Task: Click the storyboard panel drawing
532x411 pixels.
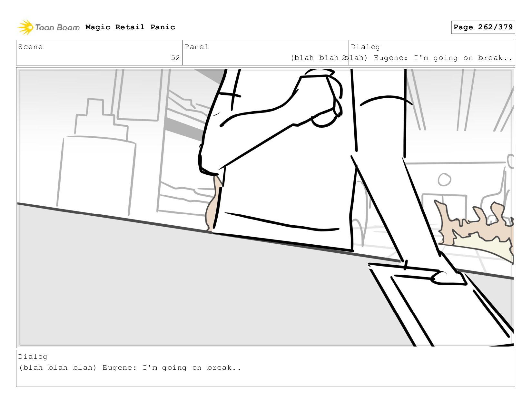Action: point(266,208)
